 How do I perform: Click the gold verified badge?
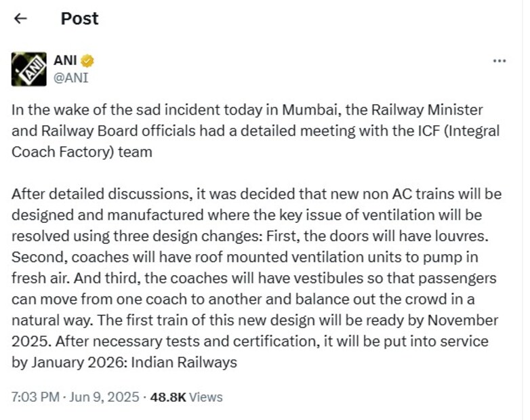click(x=87, y=61)
